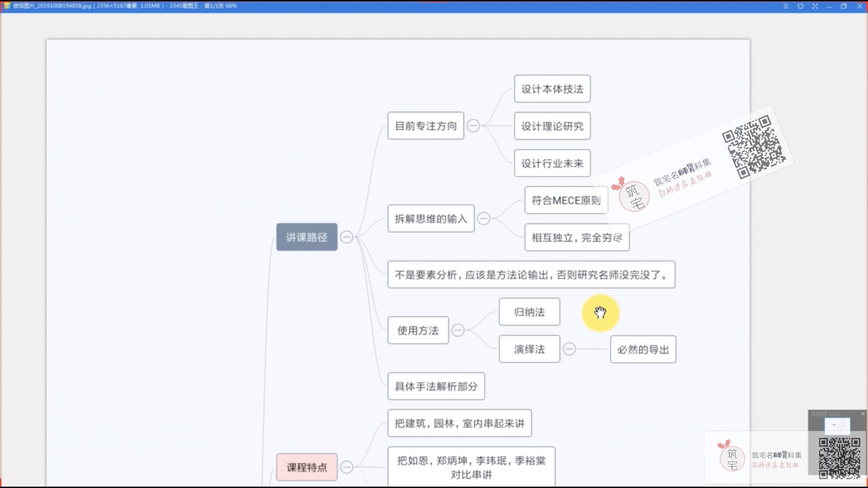Click the 把如恩，郑炳坤 对比串讲 node
This screenshot has width=868, height=488.
pos(471,467)
